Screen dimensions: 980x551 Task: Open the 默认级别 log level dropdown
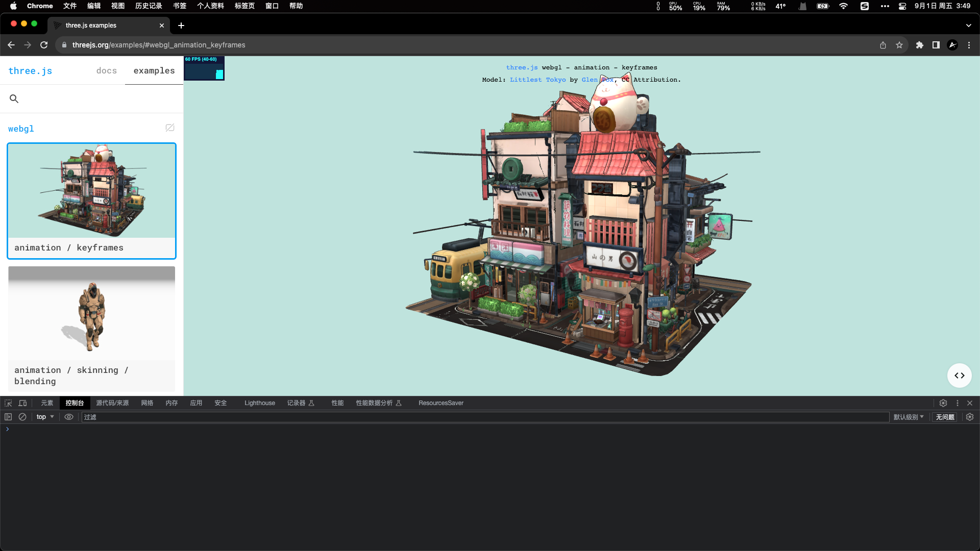click(x=909, y=417)
